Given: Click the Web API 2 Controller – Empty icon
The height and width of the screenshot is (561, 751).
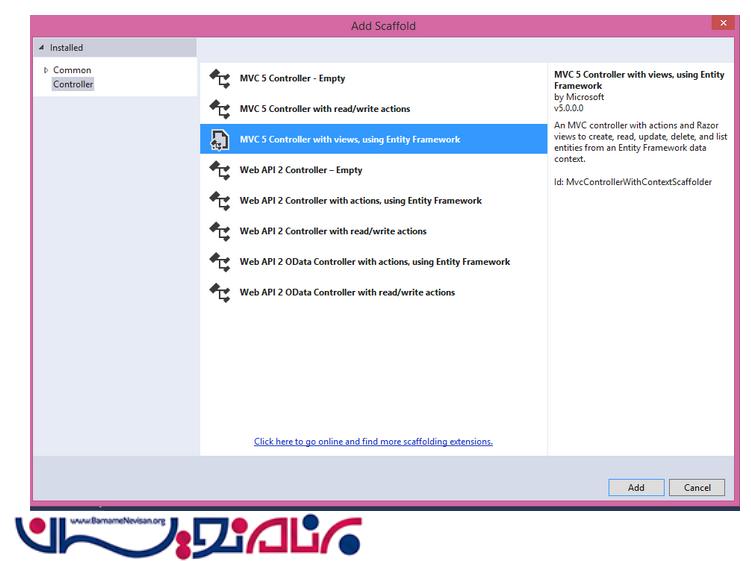Looking at the screenshot, I should click(220, 170).
